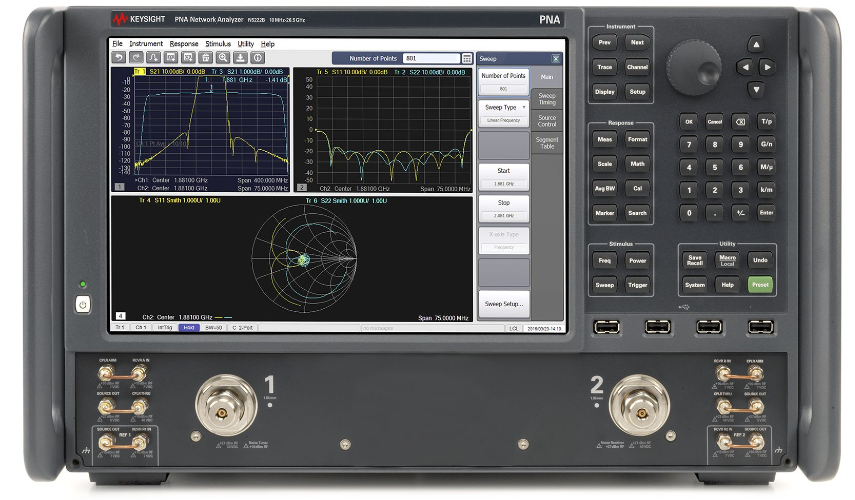Click the magnifier zoom icon in the toolbar
Screen dimensions: 855x500
223,57
